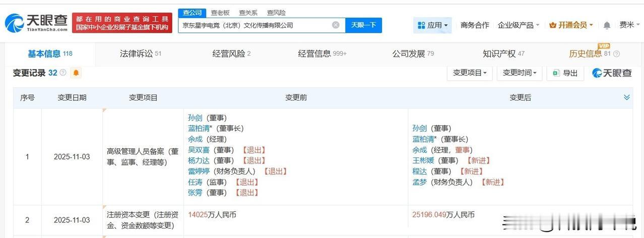The height and width of the screenshot is (238, 644).
Task: Open 杨力达 director link
Action: tap(199, 161)
